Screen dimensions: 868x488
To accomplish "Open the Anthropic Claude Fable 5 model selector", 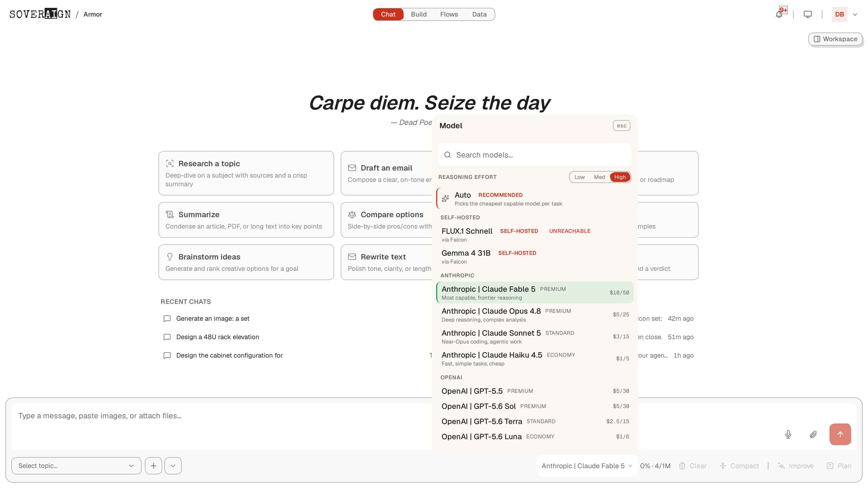I will click(587, 466).
